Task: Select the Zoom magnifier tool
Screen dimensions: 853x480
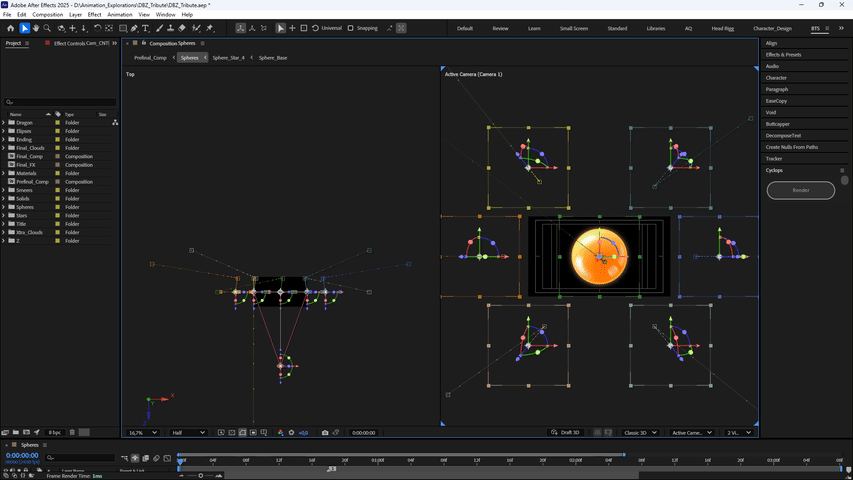Action: click(47, 28)
